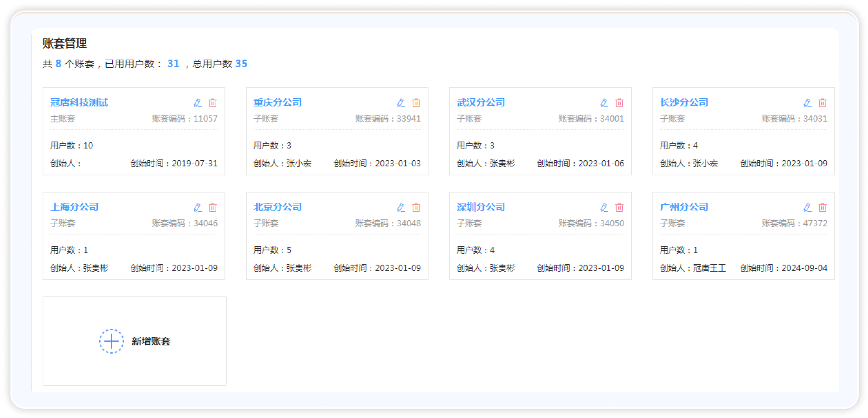868x418 pixels.
Task: Click 用户数：10 on 冠唐科技测试 card
Action: pos(71,145)
